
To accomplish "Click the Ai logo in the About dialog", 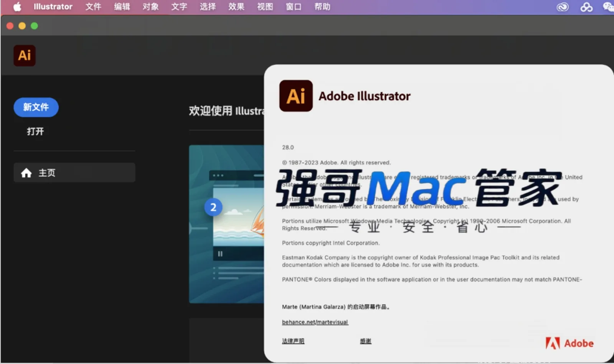I will tap(296, 96).
